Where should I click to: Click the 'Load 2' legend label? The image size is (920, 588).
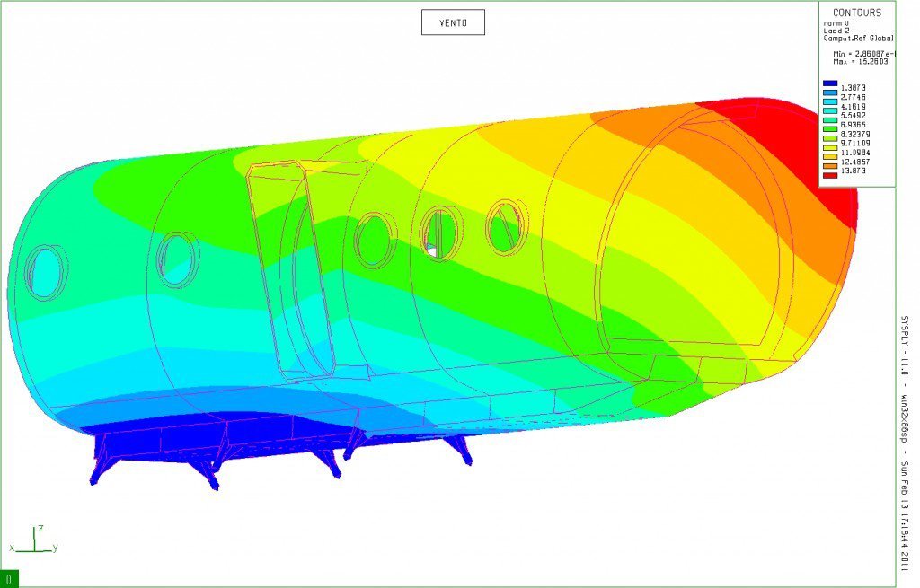pos(837,31)
